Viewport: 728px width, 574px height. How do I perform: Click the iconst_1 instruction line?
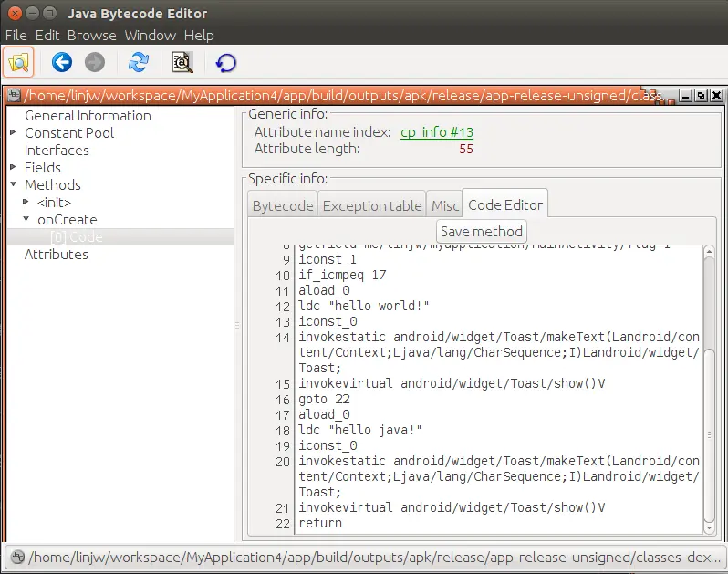coord(328,259)
